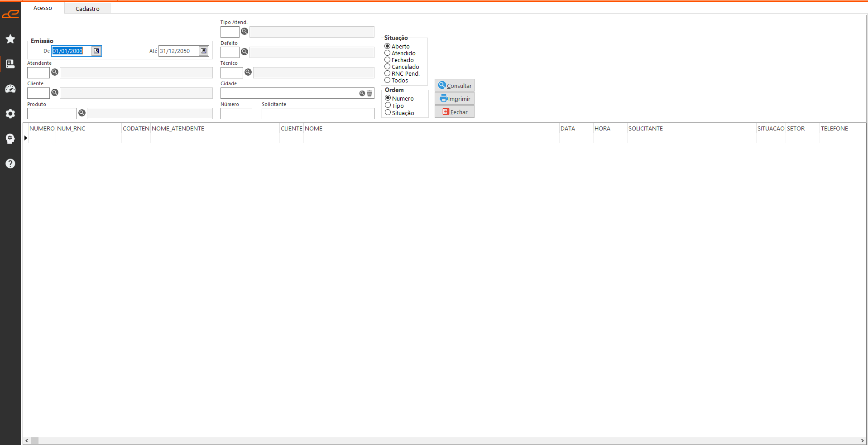This screenshot has height=445, width=868.
Task: Clear Cidade field with trash icon
Action: coord(369,93)
